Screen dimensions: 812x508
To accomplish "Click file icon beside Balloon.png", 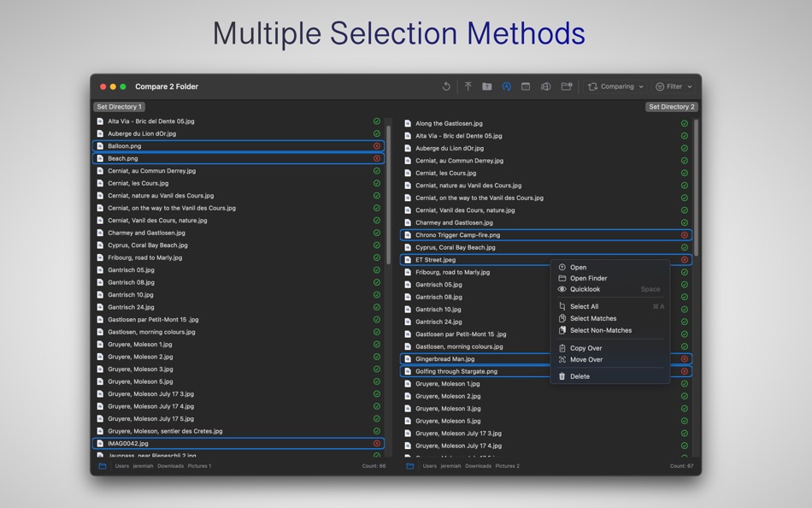I will [x=101, y=146].
